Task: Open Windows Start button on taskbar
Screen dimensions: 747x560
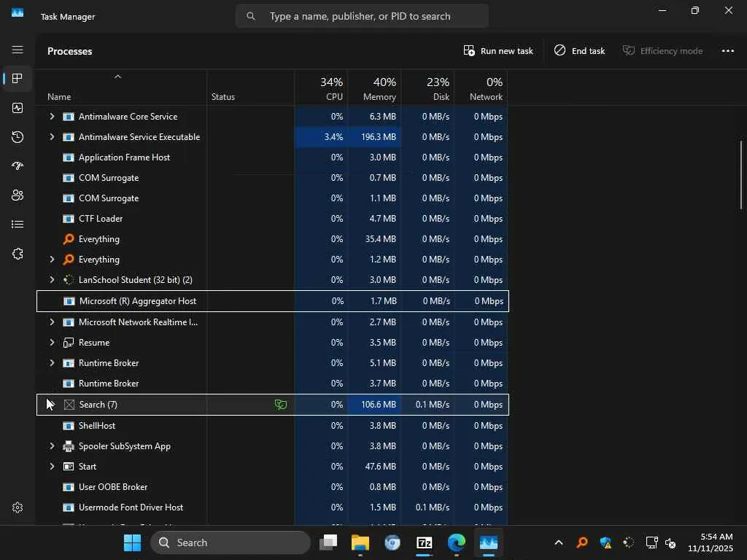Action: [132, 542]
